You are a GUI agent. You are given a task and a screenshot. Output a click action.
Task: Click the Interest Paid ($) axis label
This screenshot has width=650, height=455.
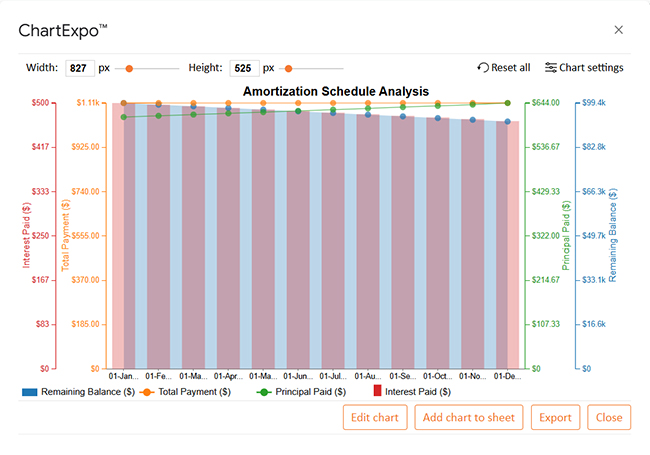[x=27, y=235]
